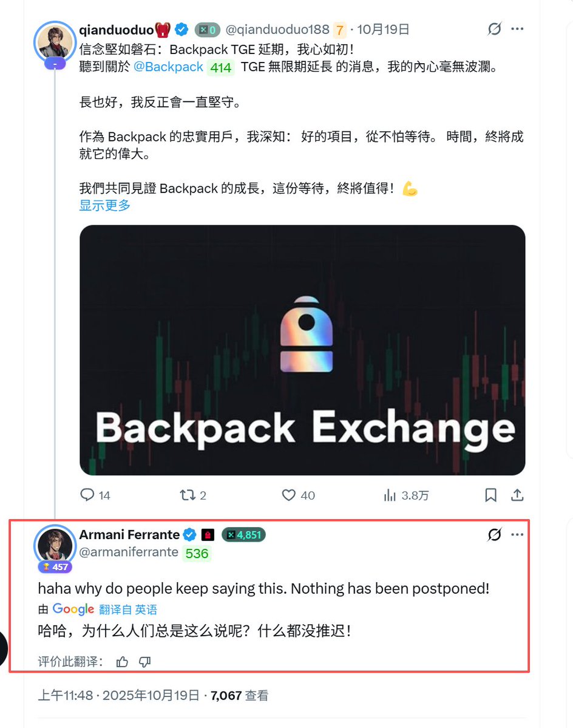Image resolution: width=573 pixels, height=728 pixels.
Task: Click the share icon under the Backpack image
Action: 517,495
